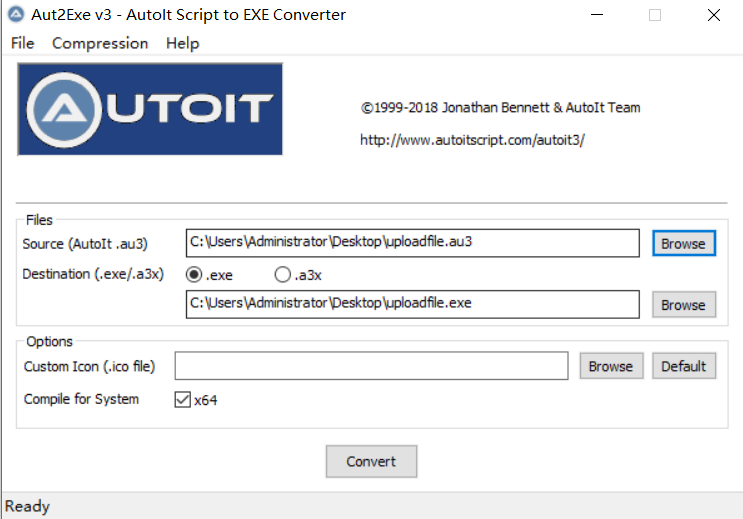
Task: Click the Ready status bar text
Action: (x=27, y=506)
